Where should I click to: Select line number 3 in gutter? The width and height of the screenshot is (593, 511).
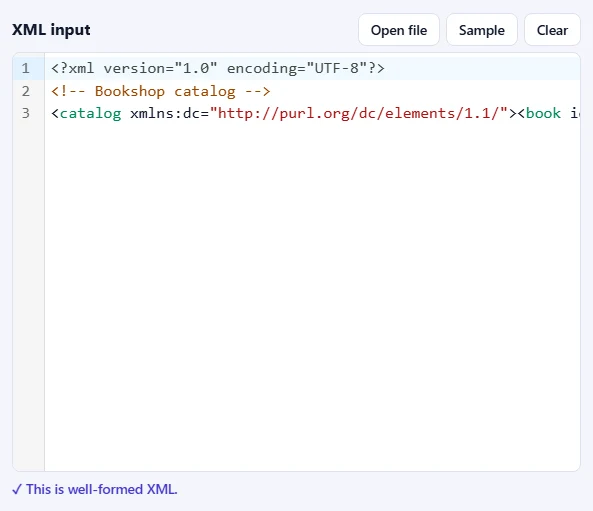[x=25, y=113]
